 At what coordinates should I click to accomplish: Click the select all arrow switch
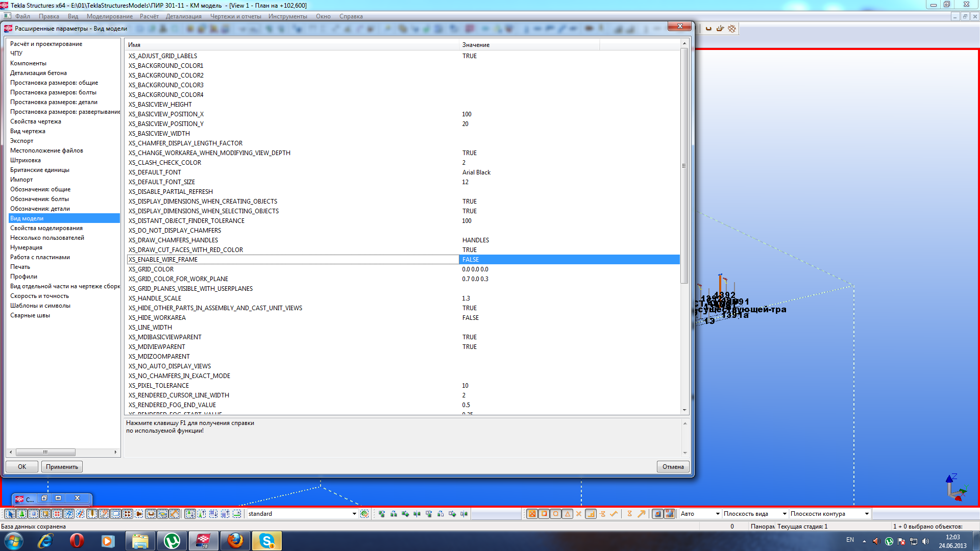tap(10, 514)
